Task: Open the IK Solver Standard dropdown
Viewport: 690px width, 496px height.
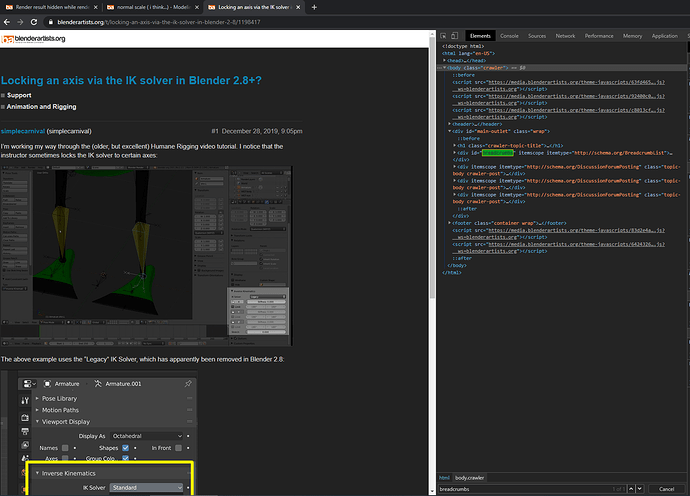Action: [147, 487]
